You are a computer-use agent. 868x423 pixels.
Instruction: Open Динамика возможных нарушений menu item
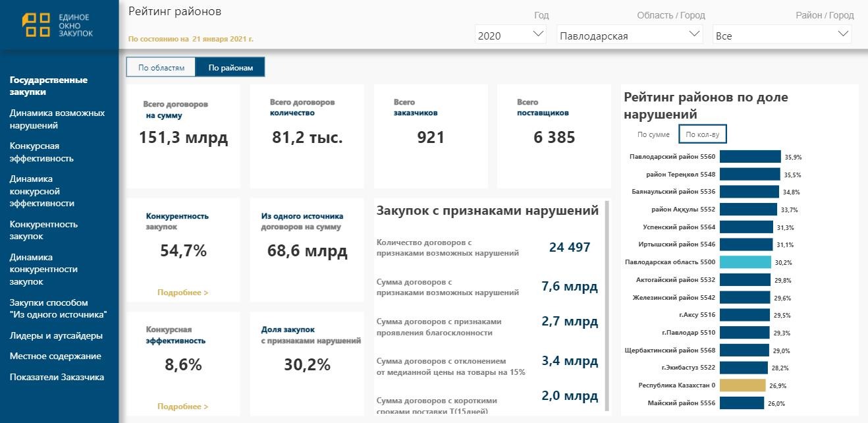tap(57, 119)
